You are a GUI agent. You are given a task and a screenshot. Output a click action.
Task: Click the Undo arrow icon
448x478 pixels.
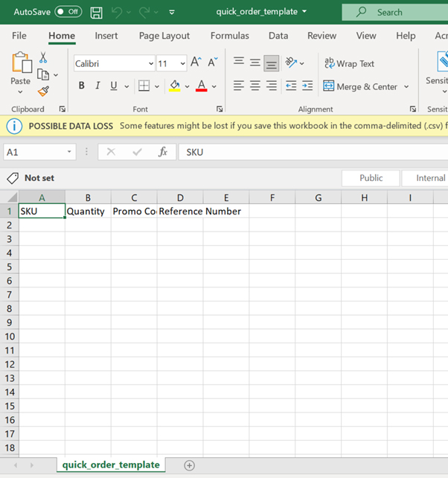[117, 12]
